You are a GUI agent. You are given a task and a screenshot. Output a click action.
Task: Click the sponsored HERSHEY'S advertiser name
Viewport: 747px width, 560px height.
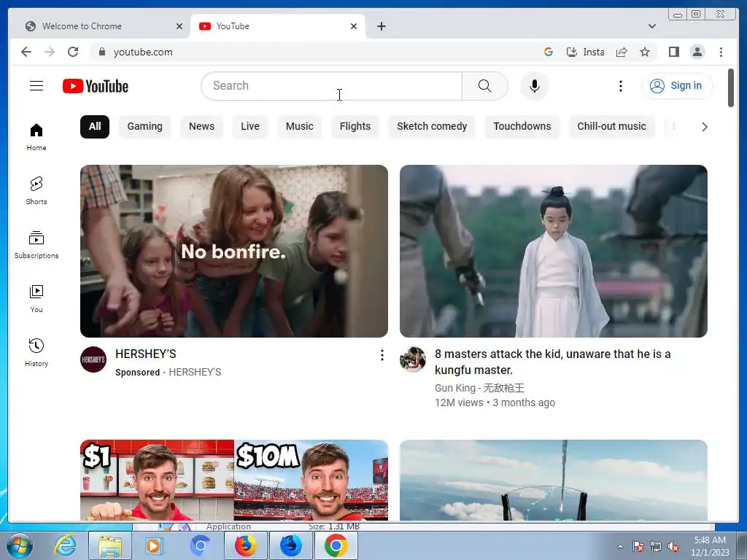pyautogui.click(x=195, y=372)
